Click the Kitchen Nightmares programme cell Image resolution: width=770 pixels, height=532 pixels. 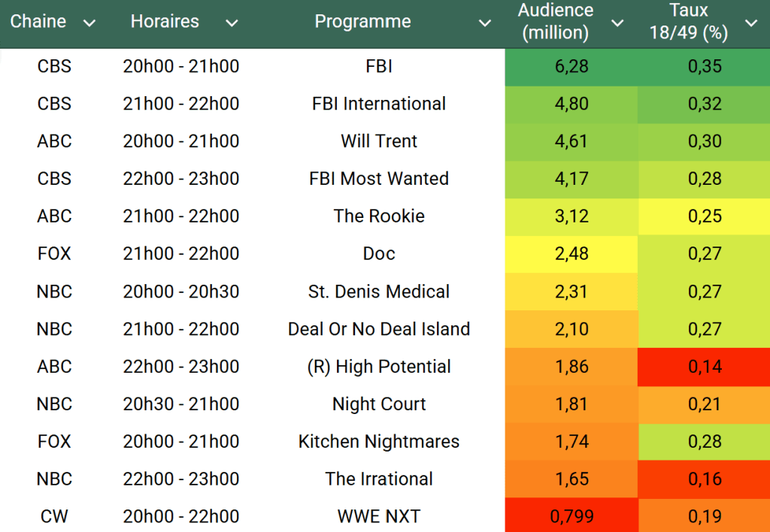pos(379,441)
